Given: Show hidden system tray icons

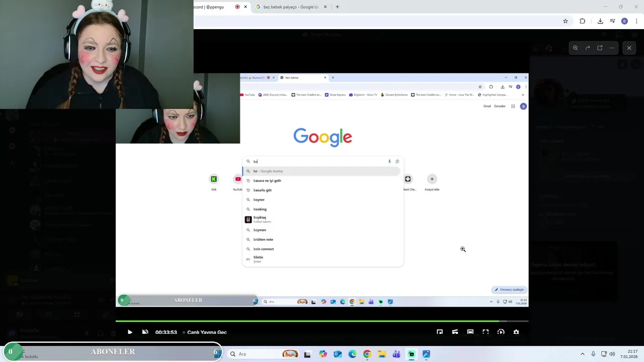Looking at the screenshot, I should (x=583, y=354).
